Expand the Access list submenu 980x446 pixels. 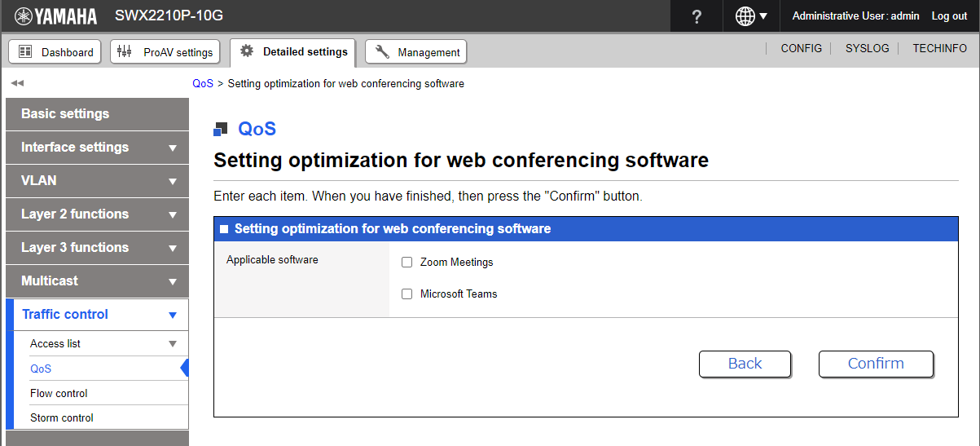point(172,344)
